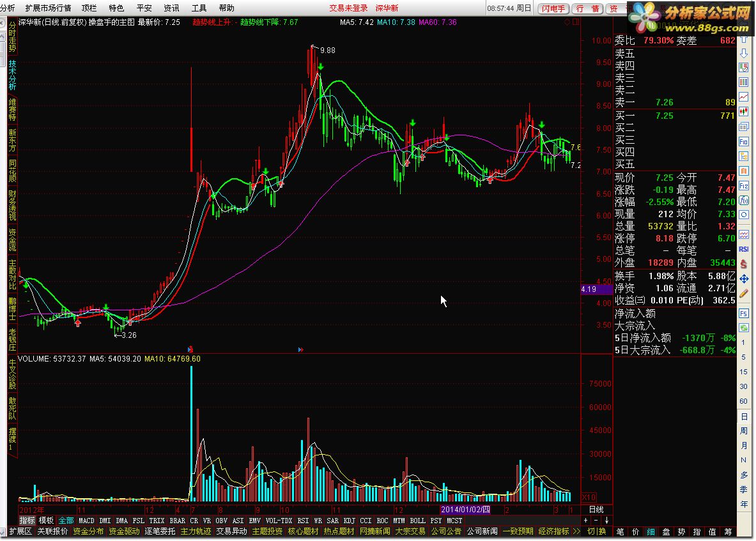
Task: Open the 资金分布 bottom tab
Action: tap(88, 531)
